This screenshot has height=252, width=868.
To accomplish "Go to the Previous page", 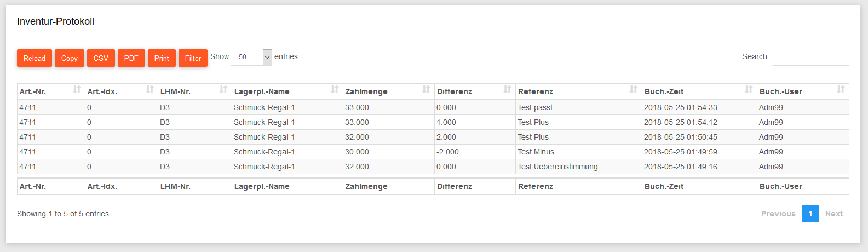I will point(778,214).
